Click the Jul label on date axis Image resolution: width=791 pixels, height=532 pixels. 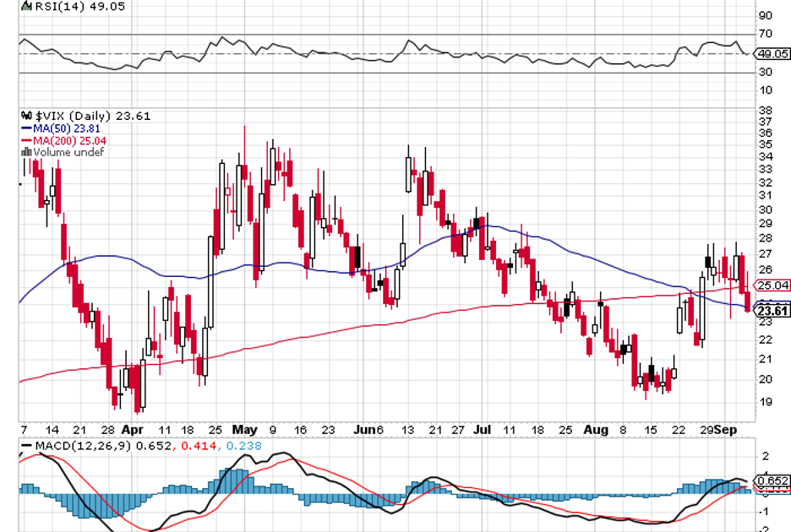click(483, 429)
